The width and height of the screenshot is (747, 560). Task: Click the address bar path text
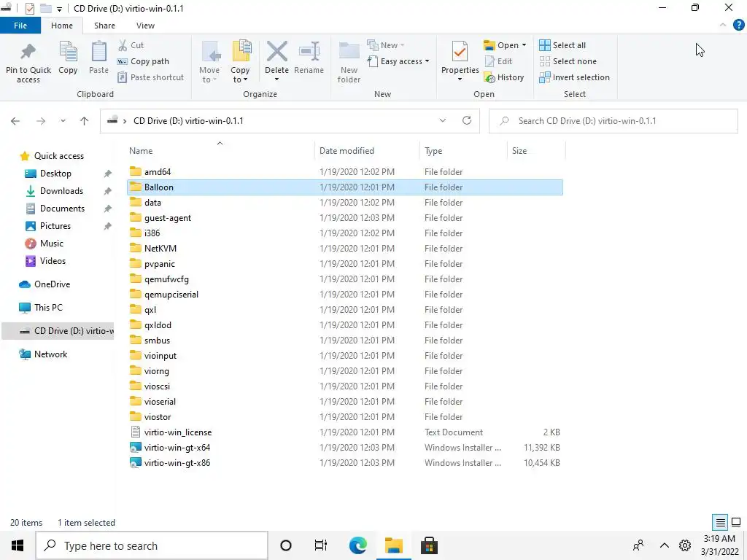[188, 121]
